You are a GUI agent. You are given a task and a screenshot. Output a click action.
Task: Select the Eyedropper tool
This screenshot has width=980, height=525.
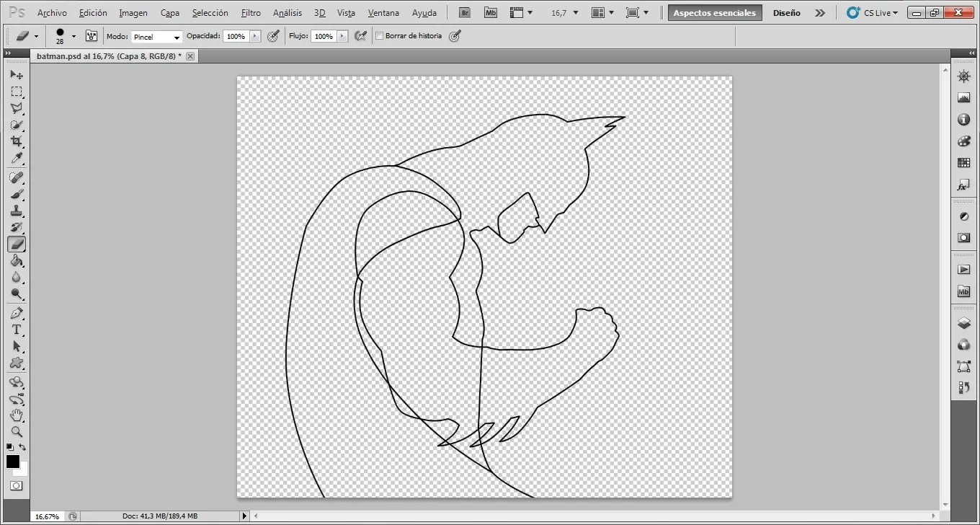pyautogui.click(x=16, y=159)
